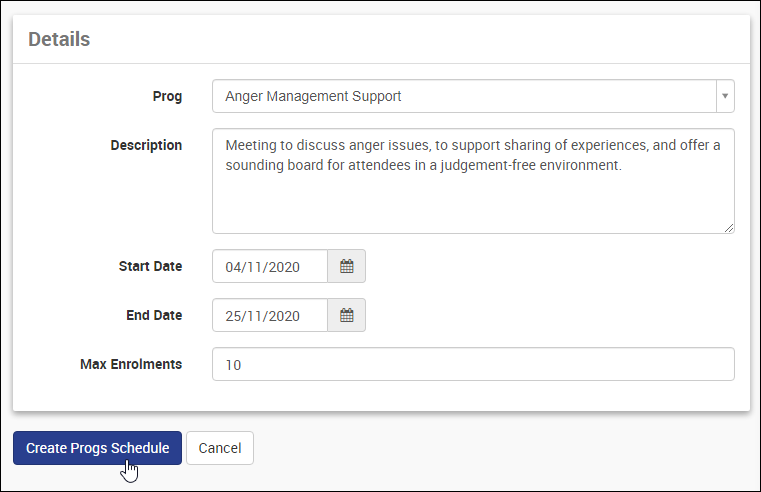Click the Description field label
Screen dimensions: 761x492
click(x=146, y=145)
